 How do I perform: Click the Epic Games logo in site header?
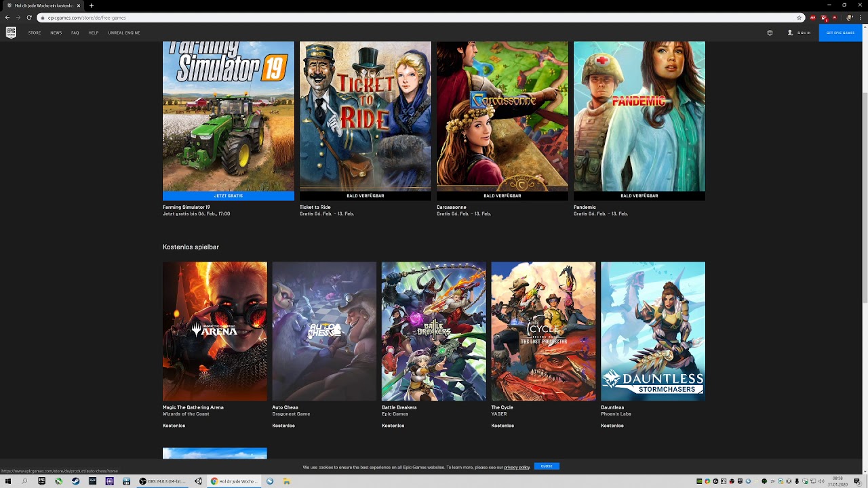11,33
